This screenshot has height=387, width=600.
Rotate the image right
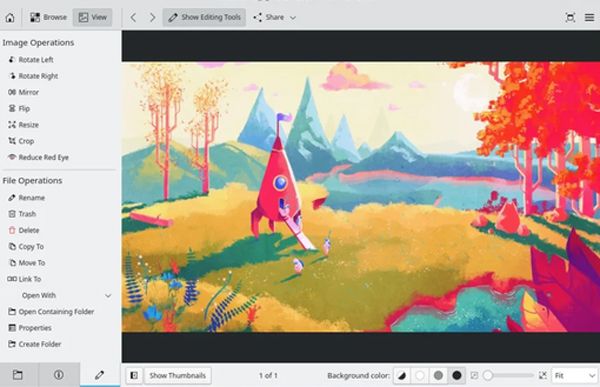point(33,76)
